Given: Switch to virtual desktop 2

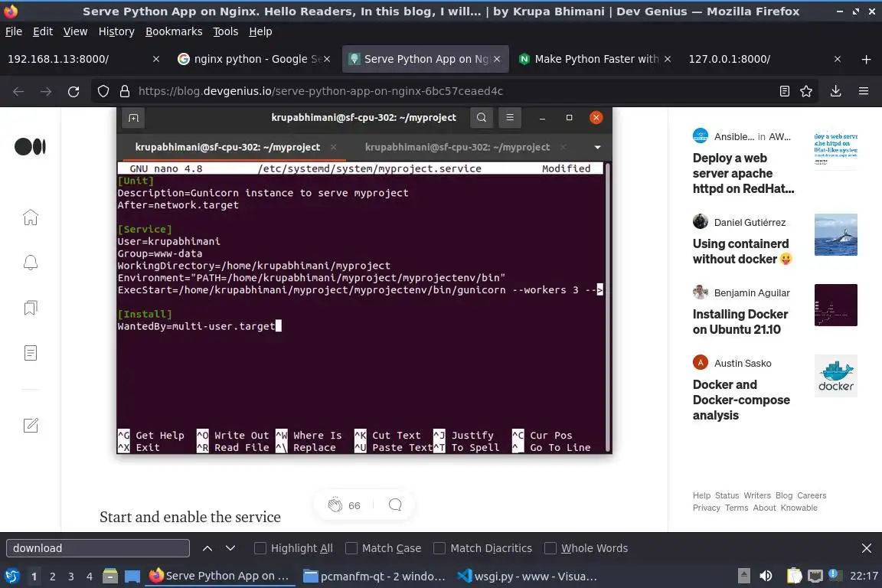Looking at the screenshot, I should pos(52,577).
